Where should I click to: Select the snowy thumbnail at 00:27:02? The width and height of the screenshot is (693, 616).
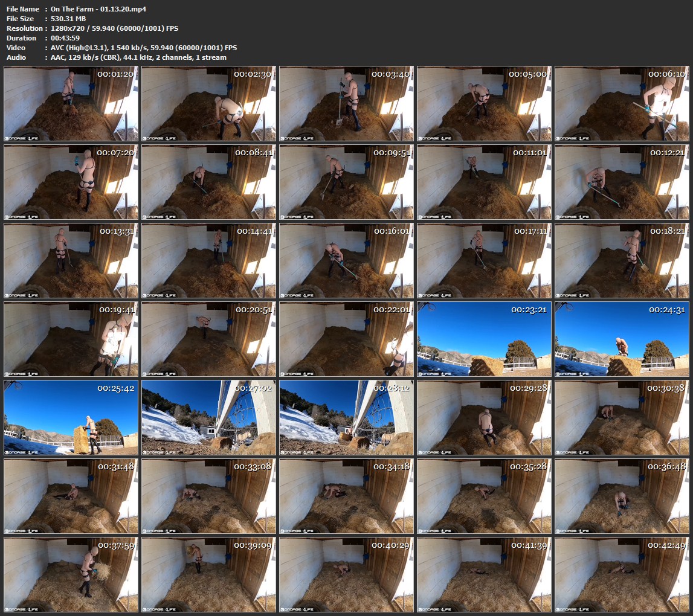209,418
